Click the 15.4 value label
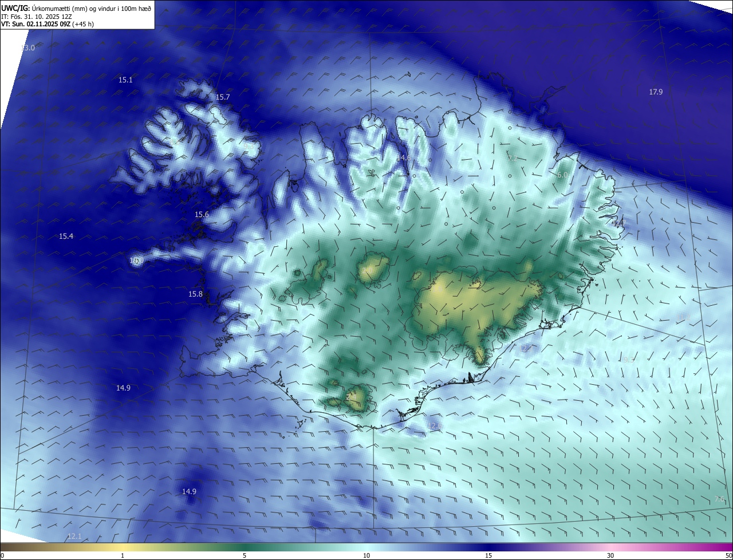 [66, 236]
